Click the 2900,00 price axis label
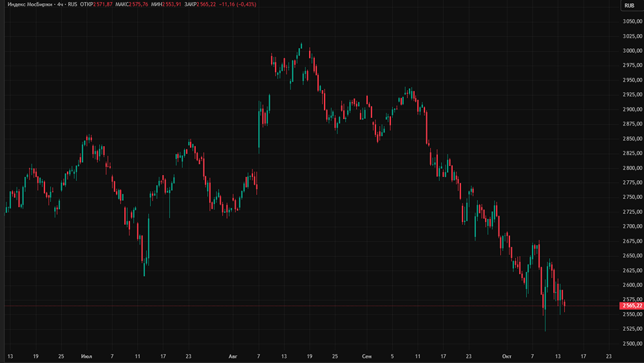This screenshot has height=363, width=644. (x=632, y=109)
